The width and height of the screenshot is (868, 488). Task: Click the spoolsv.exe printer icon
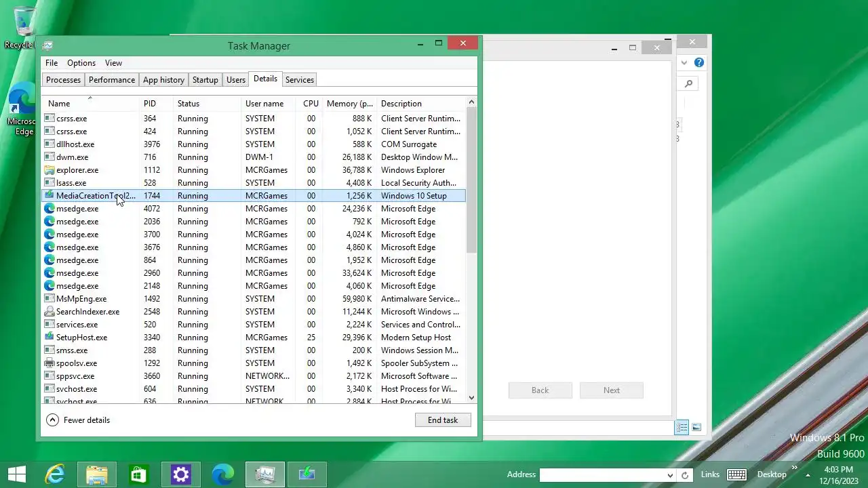49,363
